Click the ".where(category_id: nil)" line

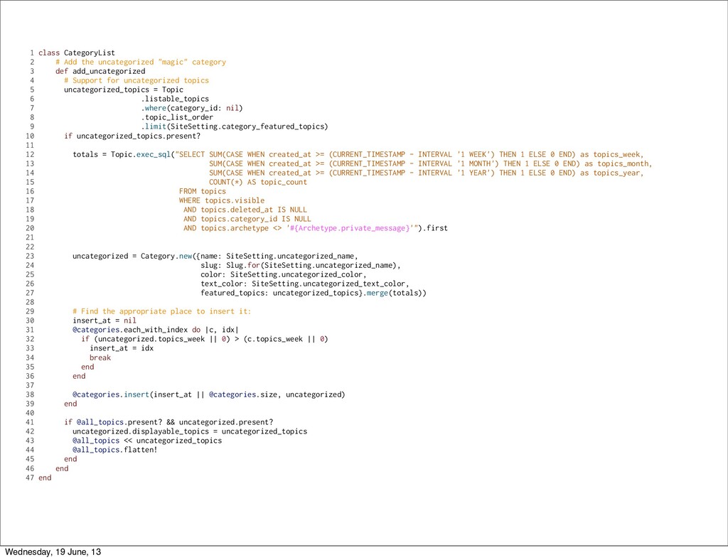[x=191, y=108]
